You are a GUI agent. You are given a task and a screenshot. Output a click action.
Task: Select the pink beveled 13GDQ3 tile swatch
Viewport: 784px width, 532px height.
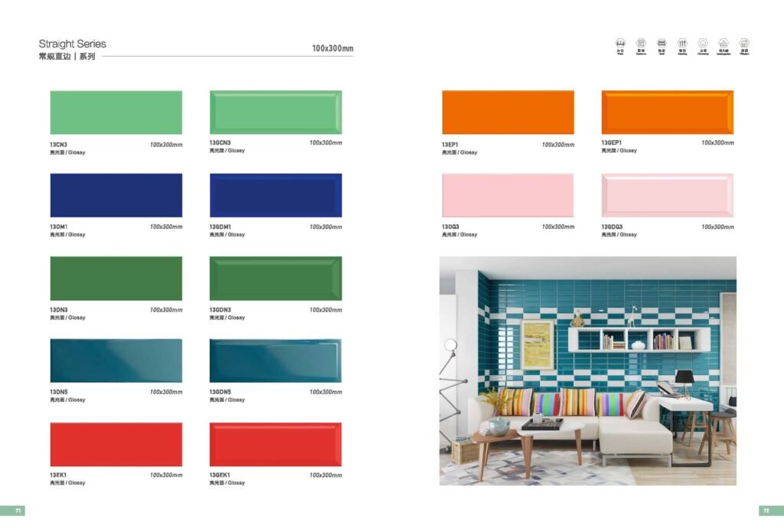tap(668, 195)
